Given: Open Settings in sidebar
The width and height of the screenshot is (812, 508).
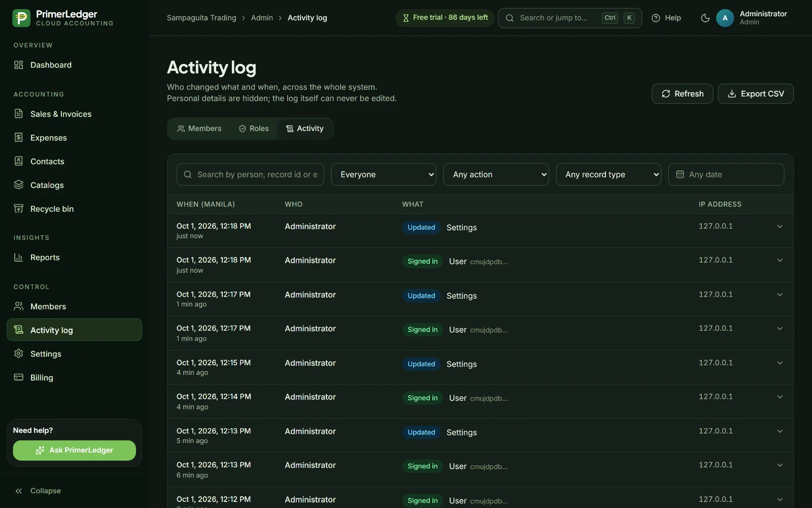Looking at the screenshot, I should click(74, 354).
